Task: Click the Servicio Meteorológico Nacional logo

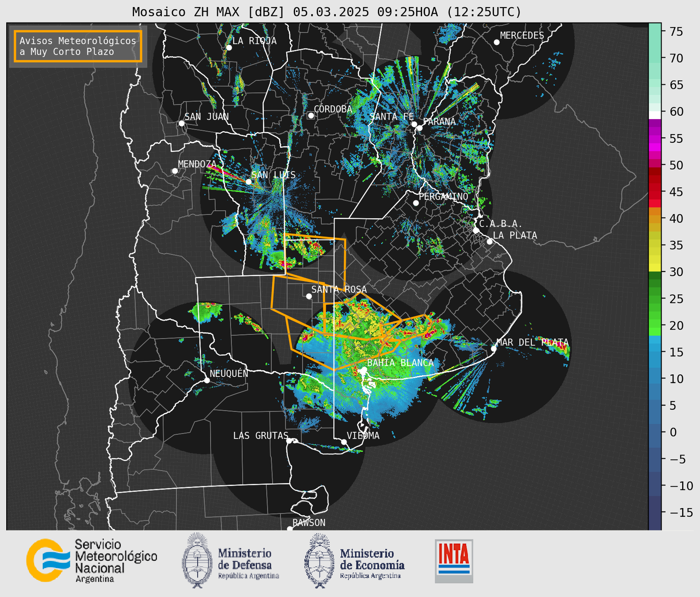Action: tap(92, 560)
